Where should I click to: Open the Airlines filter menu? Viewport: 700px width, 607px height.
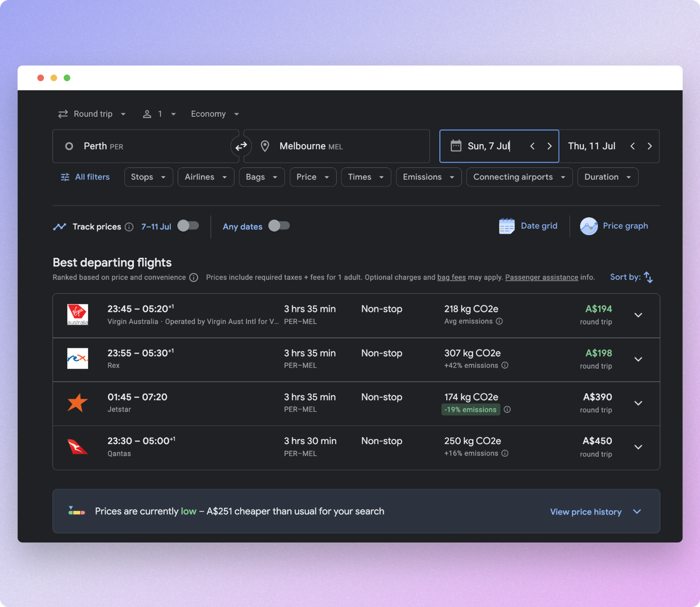pos(205,177)
